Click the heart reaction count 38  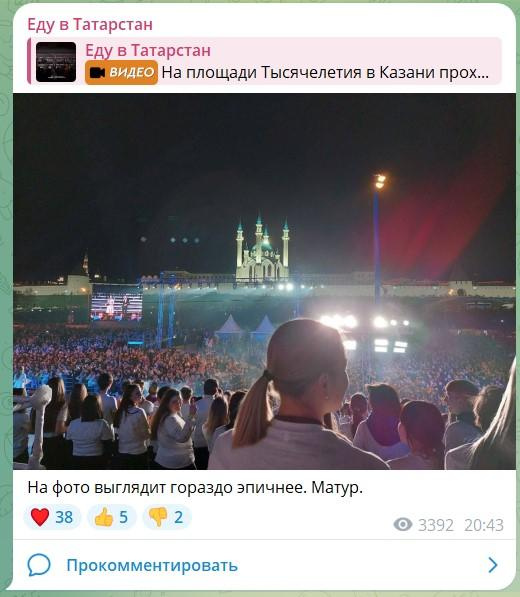coord(64,517)
